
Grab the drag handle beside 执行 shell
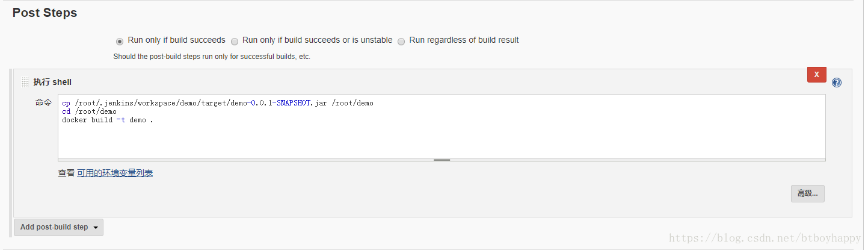tap(25, 82)
